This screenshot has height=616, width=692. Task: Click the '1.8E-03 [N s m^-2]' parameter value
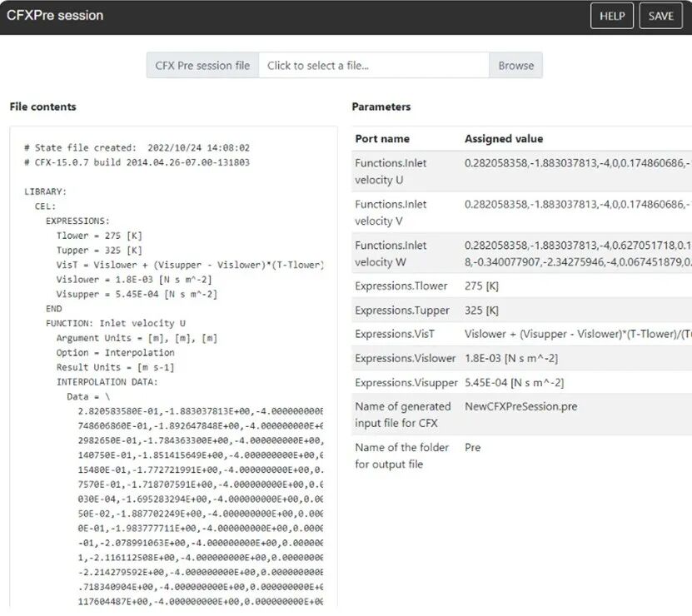[x=511, y=358]
